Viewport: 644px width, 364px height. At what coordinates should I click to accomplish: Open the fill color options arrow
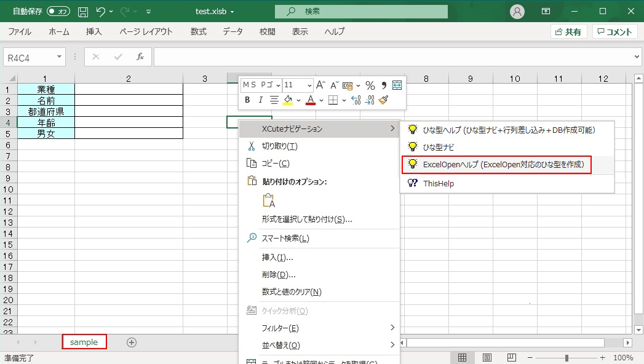point(298,100)
